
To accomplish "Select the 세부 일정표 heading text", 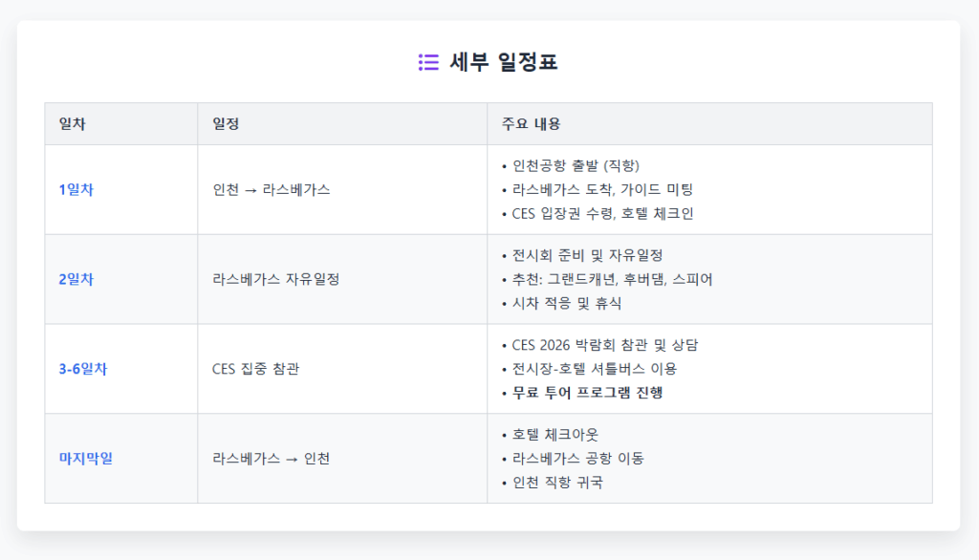I will 503,62.
